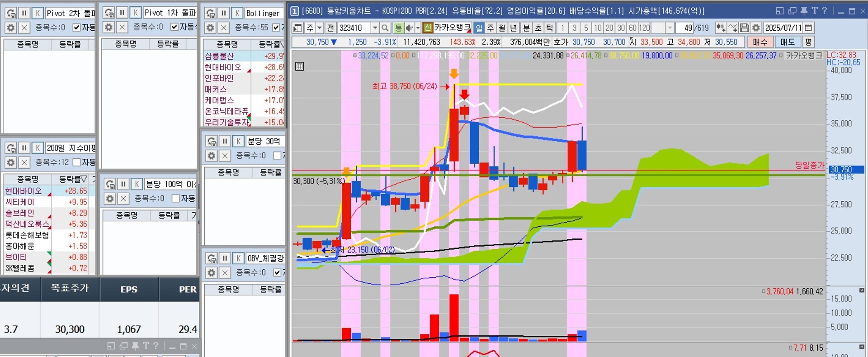Click the stock code input field 323410

354,28
